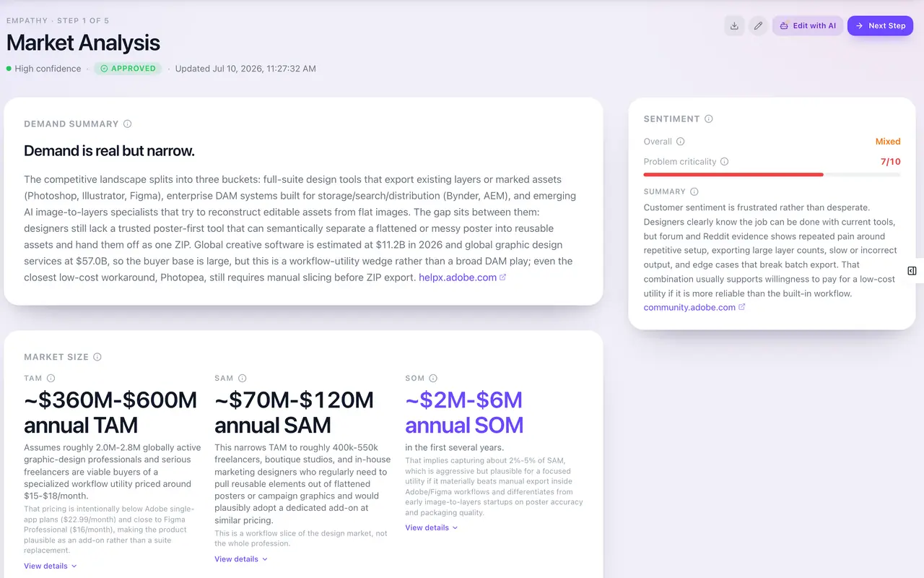Click the '~$360M-$600M annual TAM' figure
Screen dimensions: 924x578
[110, 413]
